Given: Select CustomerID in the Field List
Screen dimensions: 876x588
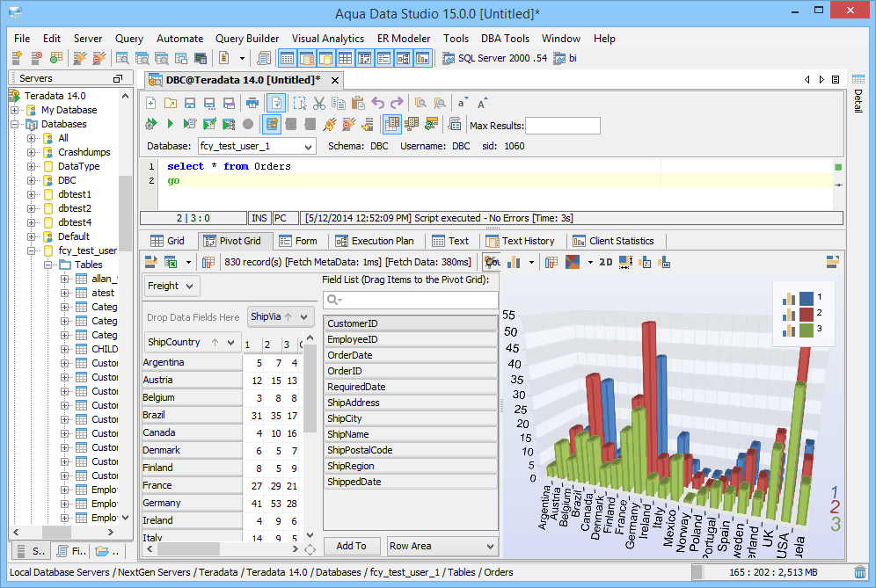Looking at the screenshot, I should (x=411, y=323).
